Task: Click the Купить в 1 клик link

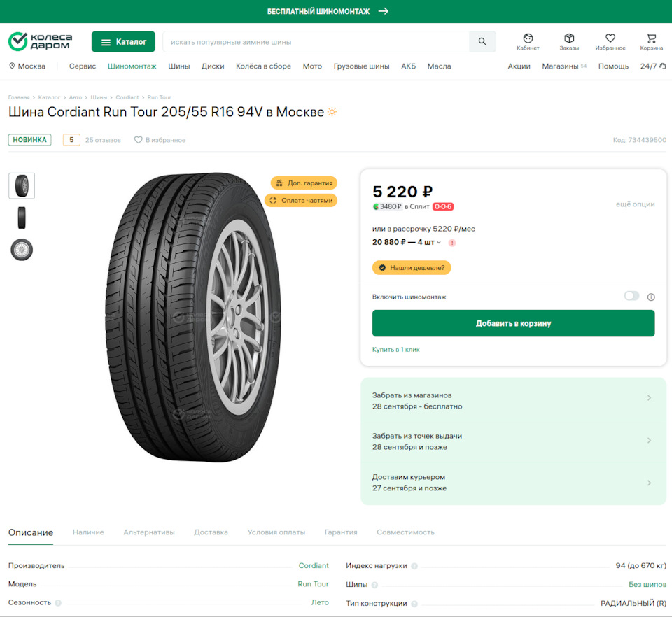Action: [396, 349]
